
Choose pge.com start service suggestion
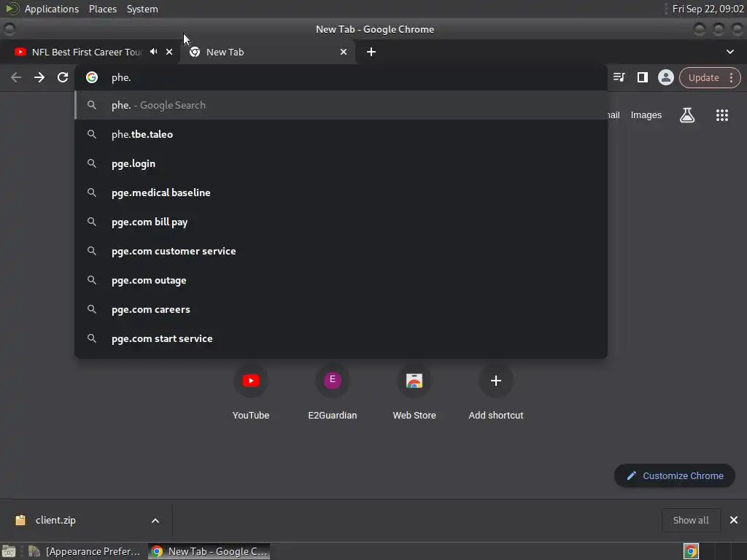[x=341, y=338]
